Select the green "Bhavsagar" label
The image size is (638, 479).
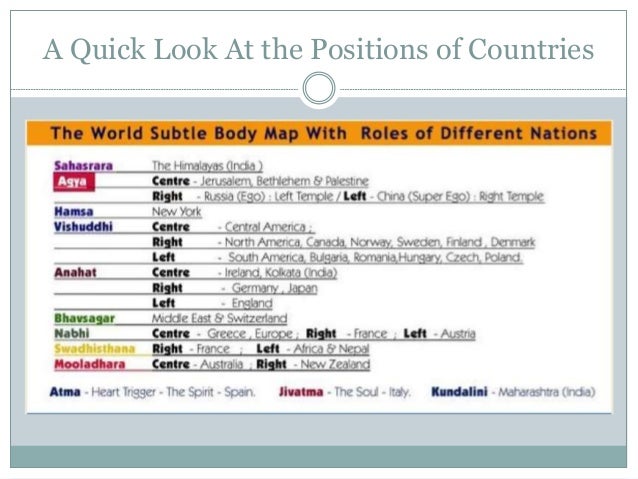85,318
